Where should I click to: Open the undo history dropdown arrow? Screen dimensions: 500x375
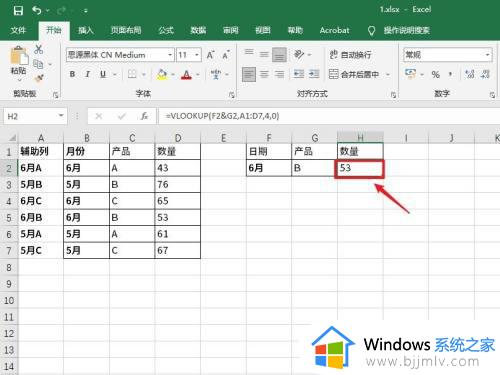click(x=47, y=11)
